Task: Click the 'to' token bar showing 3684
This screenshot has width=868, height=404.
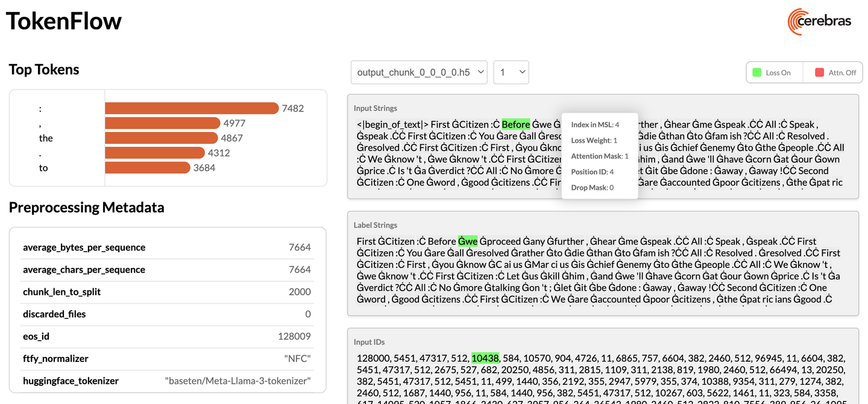Action: pos(148,167)
